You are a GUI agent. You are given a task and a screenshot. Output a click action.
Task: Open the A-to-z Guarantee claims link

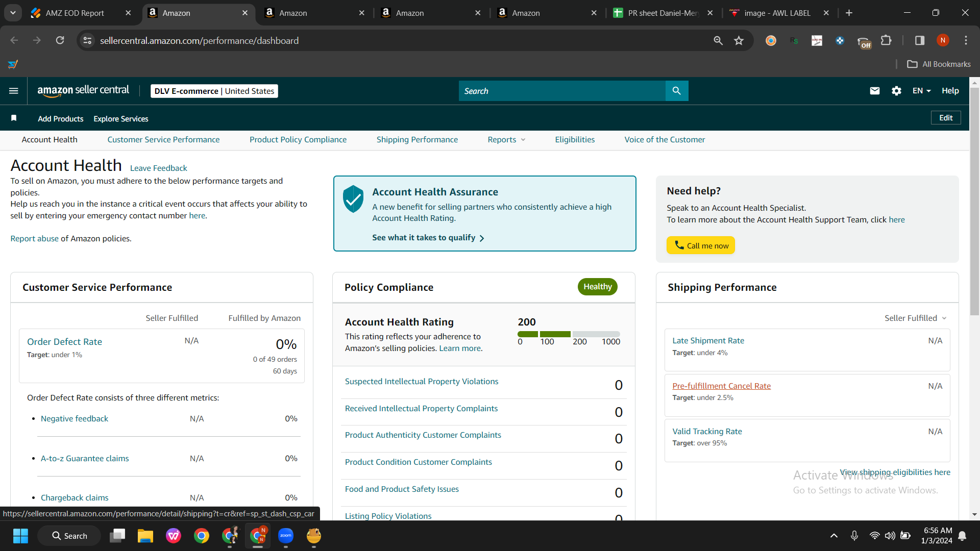click(x=85, y=459)
